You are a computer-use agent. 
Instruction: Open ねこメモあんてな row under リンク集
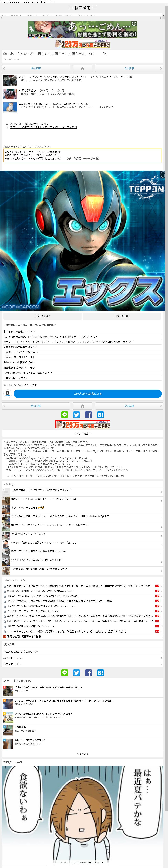click(x=82, y=658)
